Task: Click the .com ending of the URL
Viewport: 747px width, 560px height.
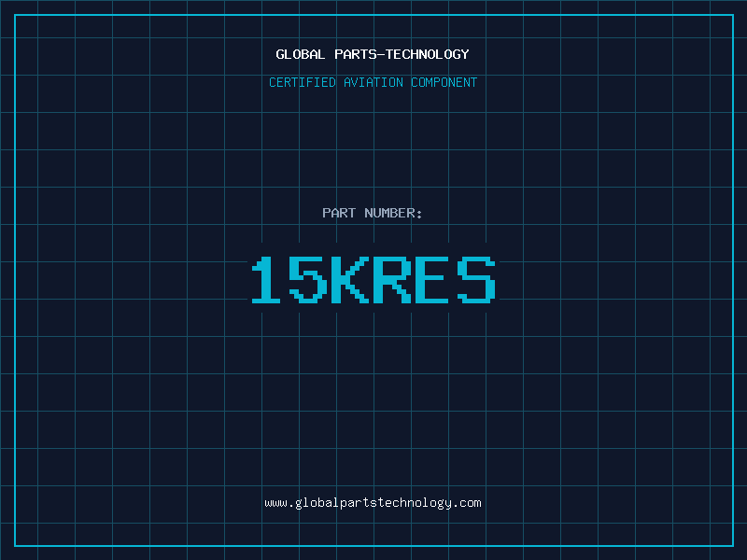Action: point(467,502)
